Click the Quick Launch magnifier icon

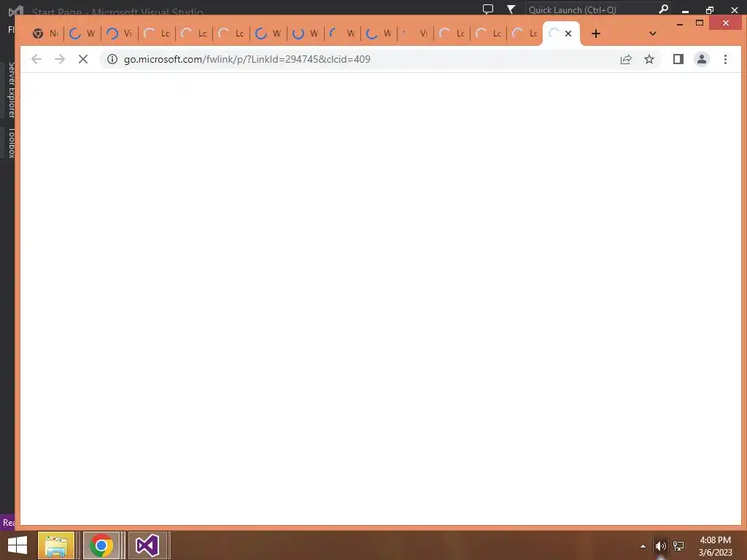coord(663,9)
